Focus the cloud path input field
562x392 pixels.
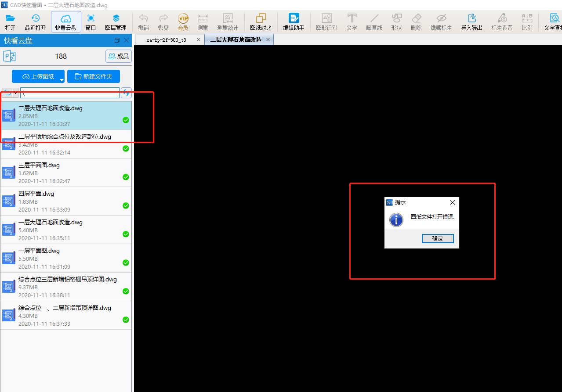[x=70, y=93]
